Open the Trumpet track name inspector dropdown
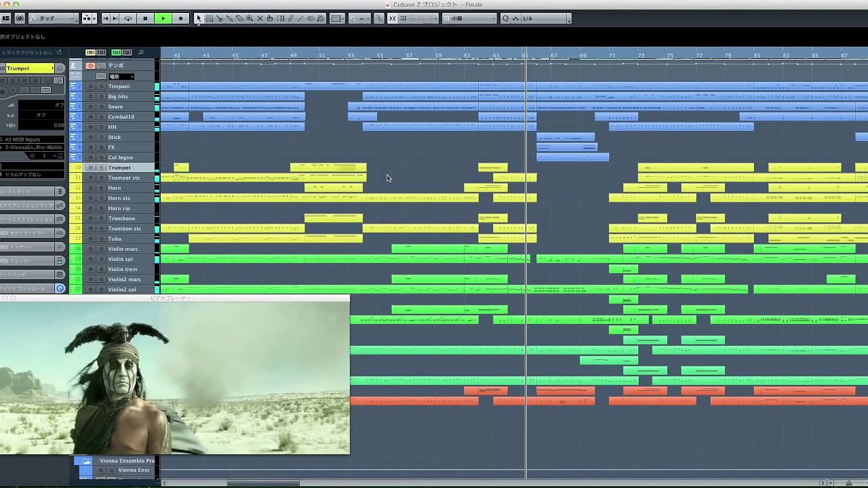This screenshot has width=868, height=488. (30, 68)
